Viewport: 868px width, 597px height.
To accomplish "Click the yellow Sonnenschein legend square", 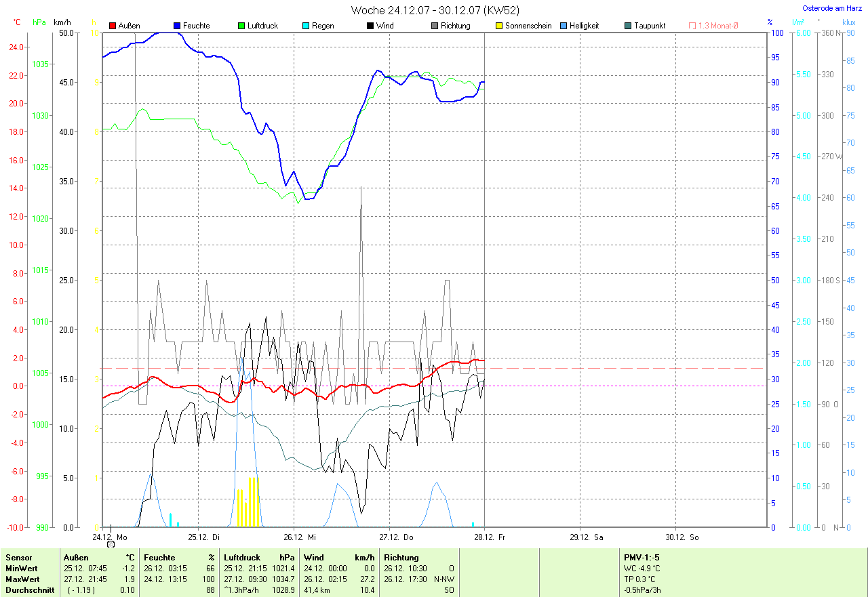I will point(499,26).
